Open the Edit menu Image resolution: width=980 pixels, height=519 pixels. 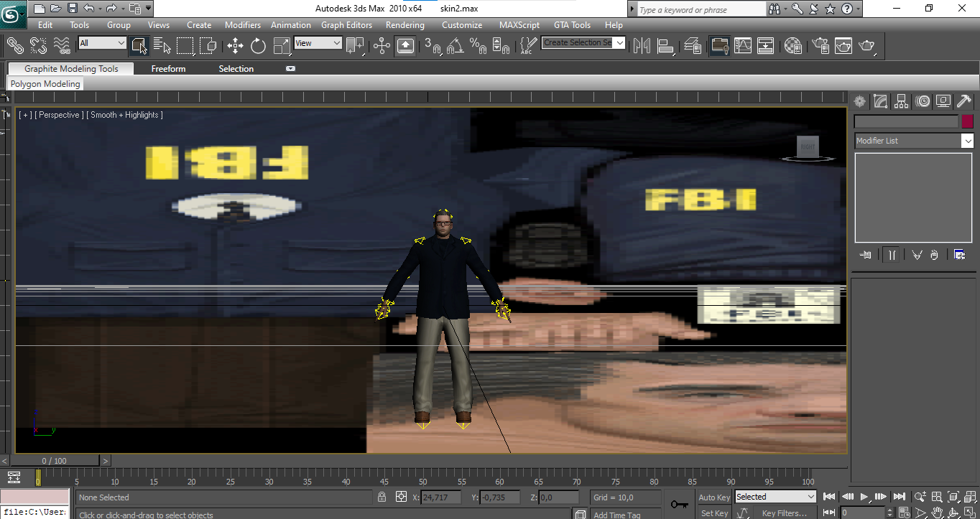pos(45,25)
